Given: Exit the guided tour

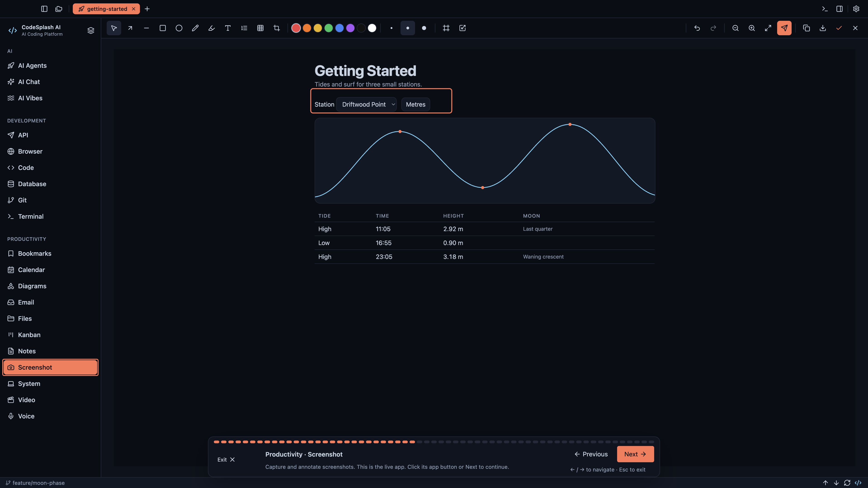Looking at the screenshot, I should pyautogui.click(x=226, y=459).
